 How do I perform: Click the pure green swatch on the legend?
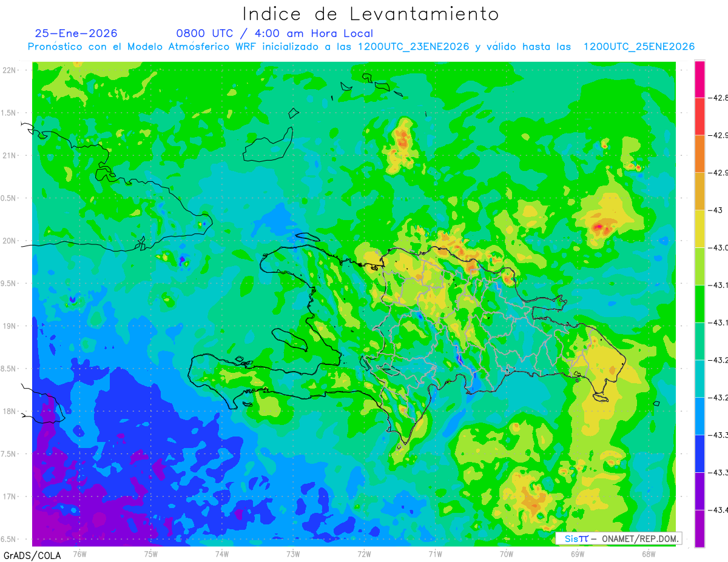(x=699, y=304)
